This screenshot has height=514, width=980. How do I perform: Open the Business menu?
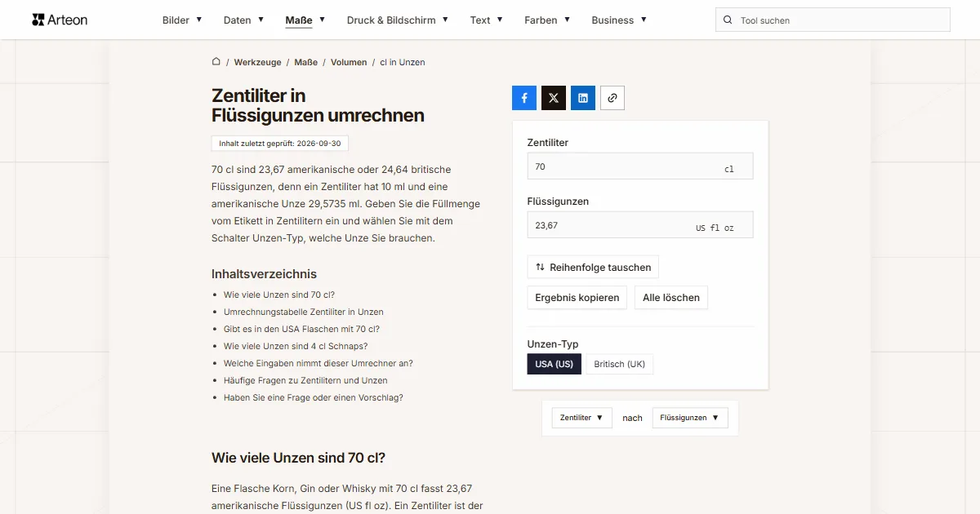pos(619,20)
